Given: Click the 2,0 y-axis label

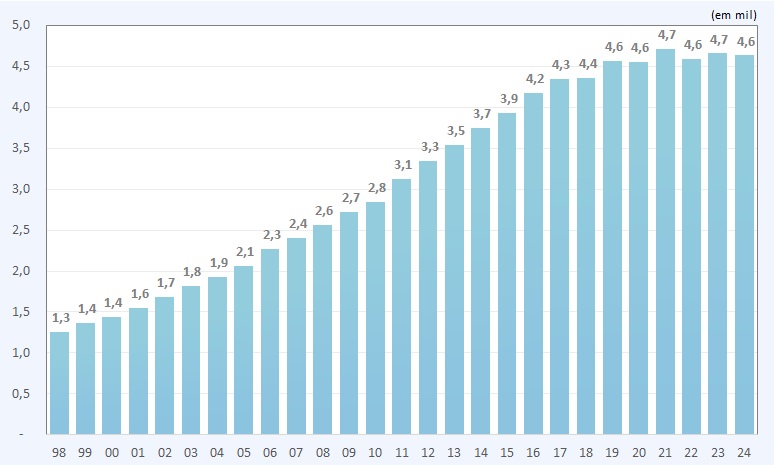Looking at the screenshot, I should coord(21,271).
